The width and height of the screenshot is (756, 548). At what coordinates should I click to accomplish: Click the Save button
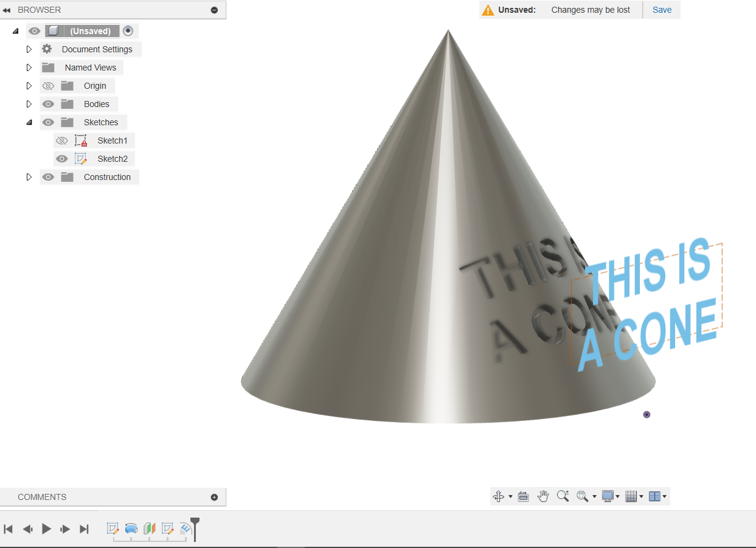662,10
